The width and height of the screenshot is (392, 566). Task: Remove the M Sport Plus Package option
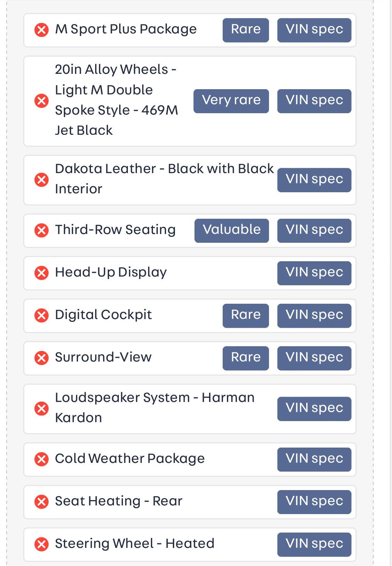click(x=41, y=30)
